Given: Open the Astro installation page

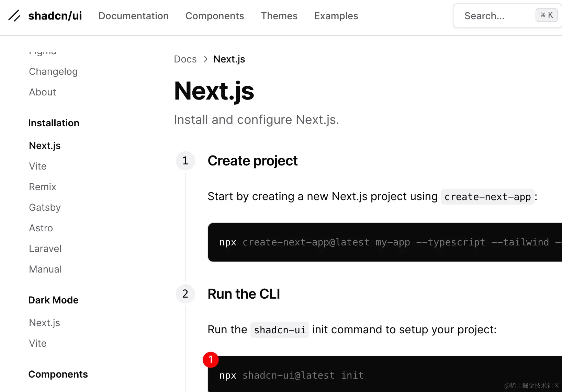Looking at the screenshot, I should click(41, 228).
